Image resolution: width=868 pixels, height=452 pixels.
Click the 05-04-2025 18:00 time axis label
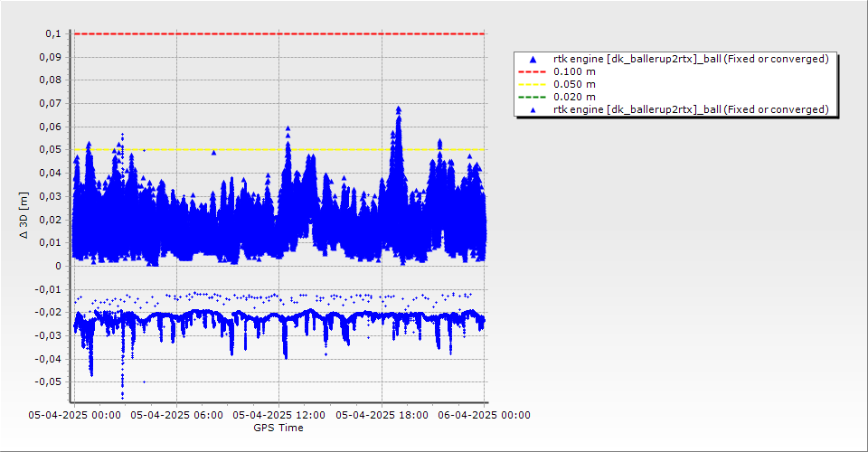tap(382, 416)
